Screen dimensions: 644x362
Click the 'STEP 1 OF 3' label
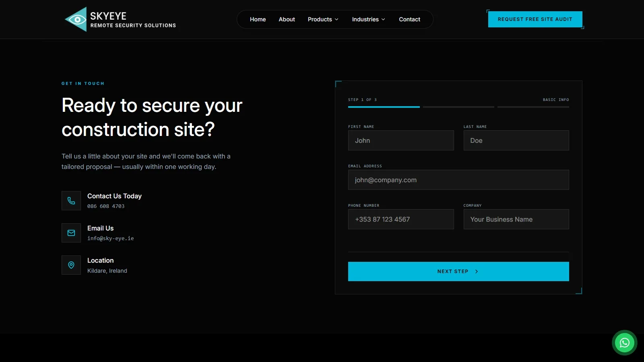(x=362, y=100)
